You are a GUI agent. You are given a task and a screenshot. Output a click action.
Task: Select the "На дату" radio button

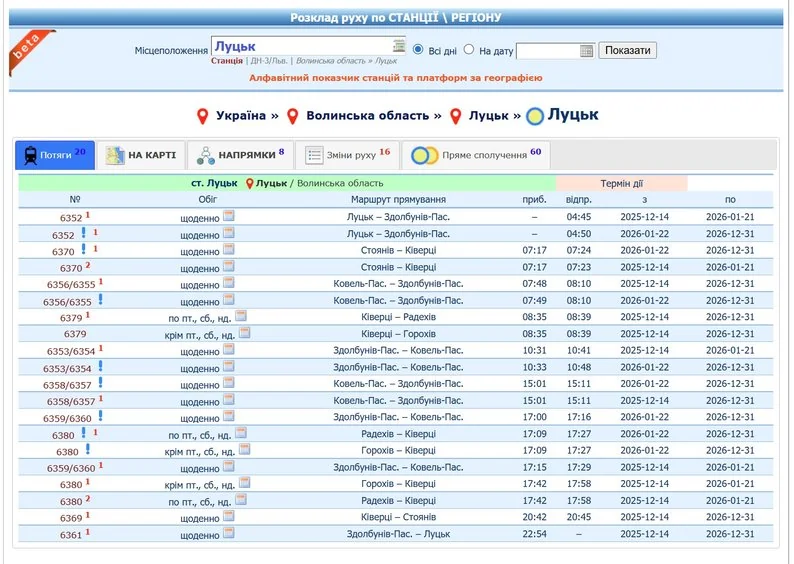pyautogui.click(x=469, y=50)
